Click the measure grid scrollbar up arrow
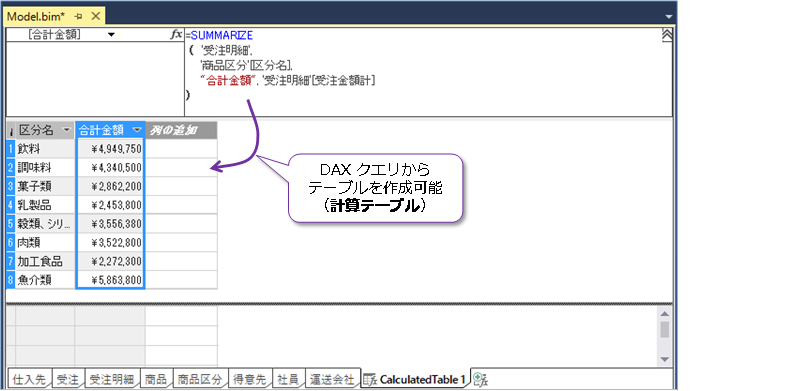Image resolution: width=800 pixels, height=391 pixels. [x=664, y=314]
